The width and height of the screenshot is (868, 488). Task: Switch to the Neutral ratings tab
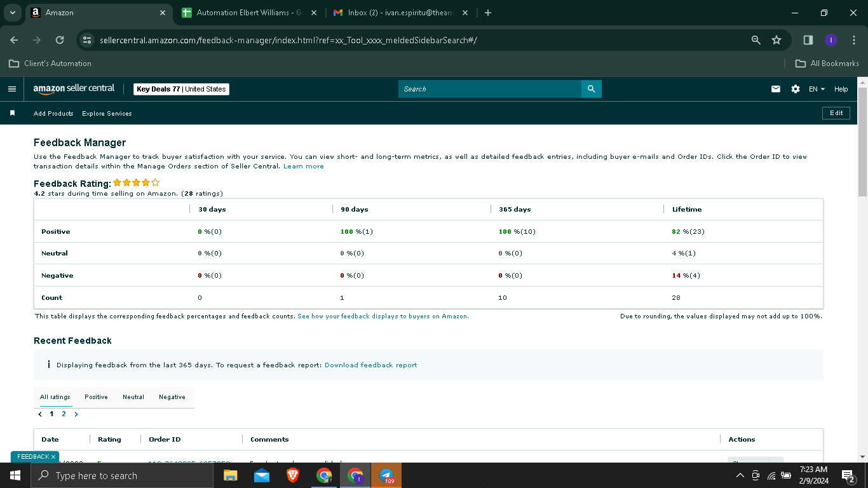(133, 397)
